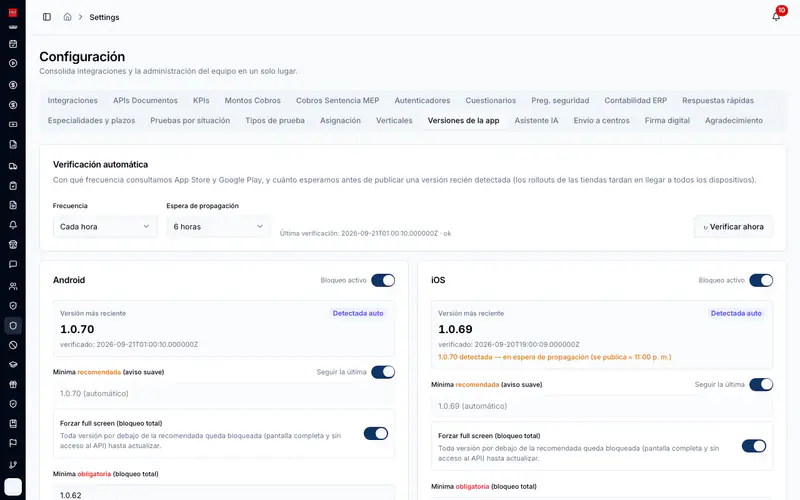Click the gift box sidebar icon
The width and height of the screenshot is (800, 500).
pos(13,384)
